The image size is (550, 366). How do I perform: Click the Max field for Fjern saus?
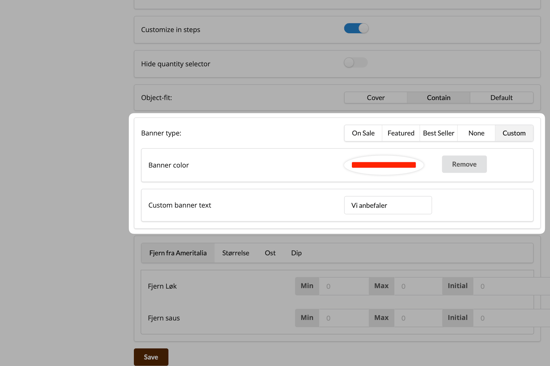pos(418,318)
